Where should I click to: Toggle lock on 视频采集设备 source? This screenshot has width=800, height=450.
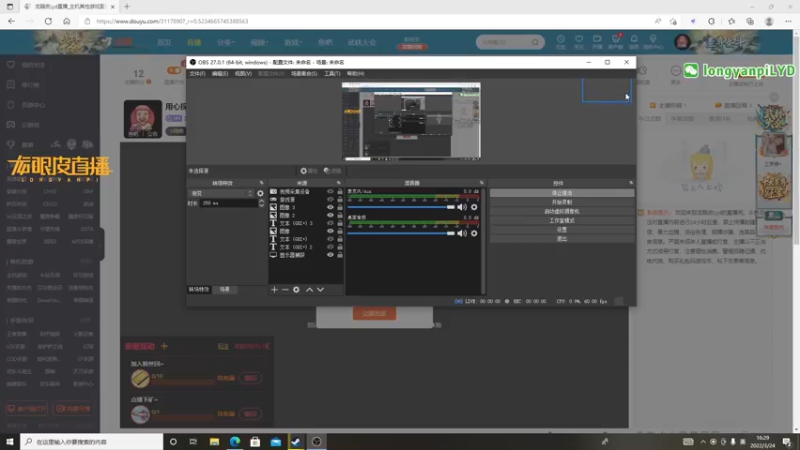pyautogui.click(x=340, y=191)
